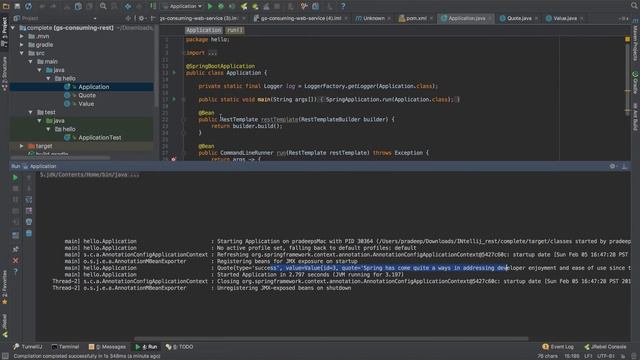Screen dimensions: 640x360
Task: Collapse the complete [gs-consuming-rest] project root
Action: click(13, 28)
